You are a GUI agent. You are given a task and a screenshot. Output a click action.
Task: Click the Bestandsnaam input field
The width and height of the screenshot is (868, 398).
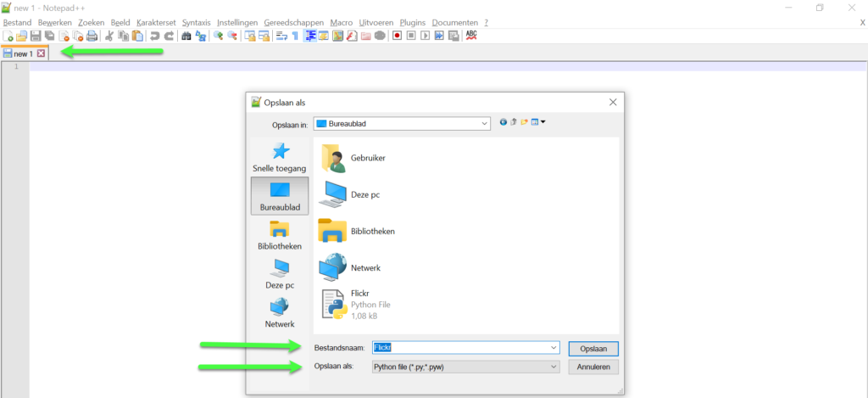coord(465,348)
